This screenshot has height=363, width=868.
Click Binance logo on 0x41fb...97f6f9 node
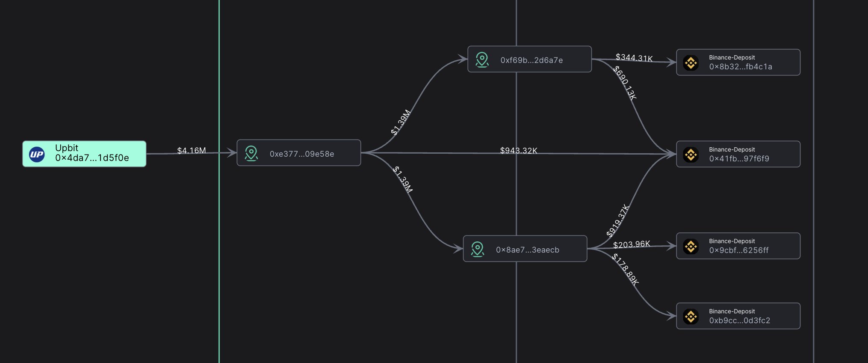691,155
